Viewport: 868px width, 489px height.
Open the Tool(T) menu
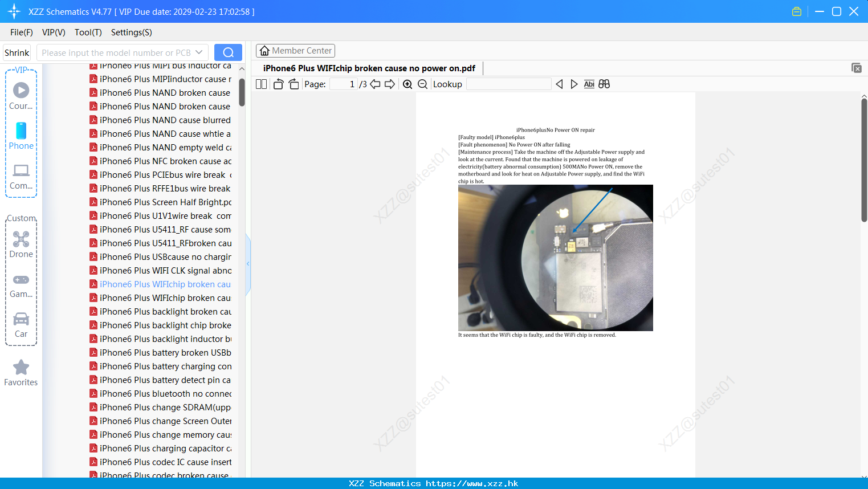[88, 32]
